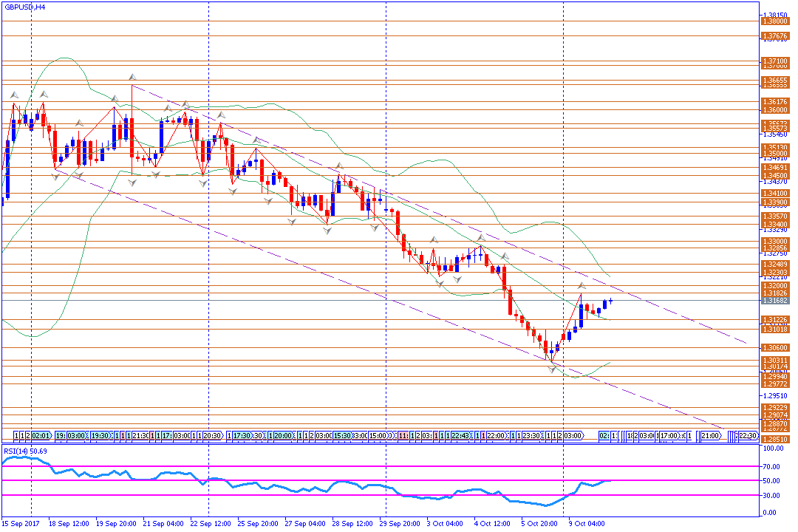
Task: Click the 20:30 news event marker
Action: click(x=214, y=436)
